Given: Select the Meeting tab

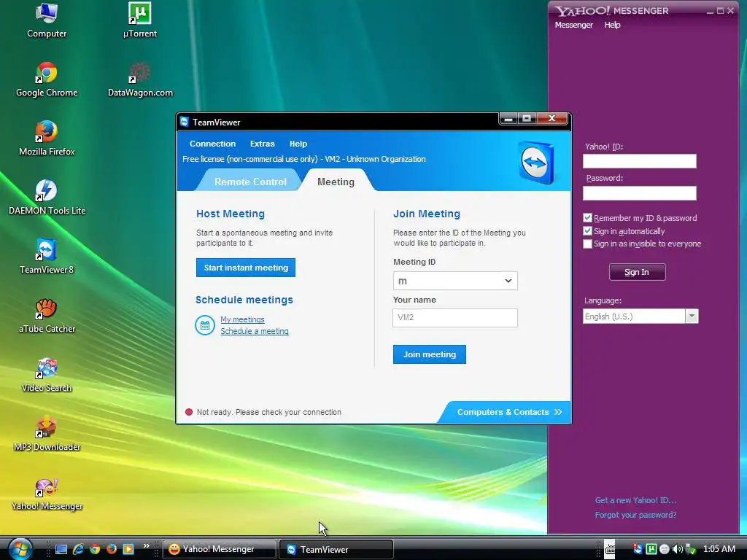Looking at the screenshot, I should [336, 182].
